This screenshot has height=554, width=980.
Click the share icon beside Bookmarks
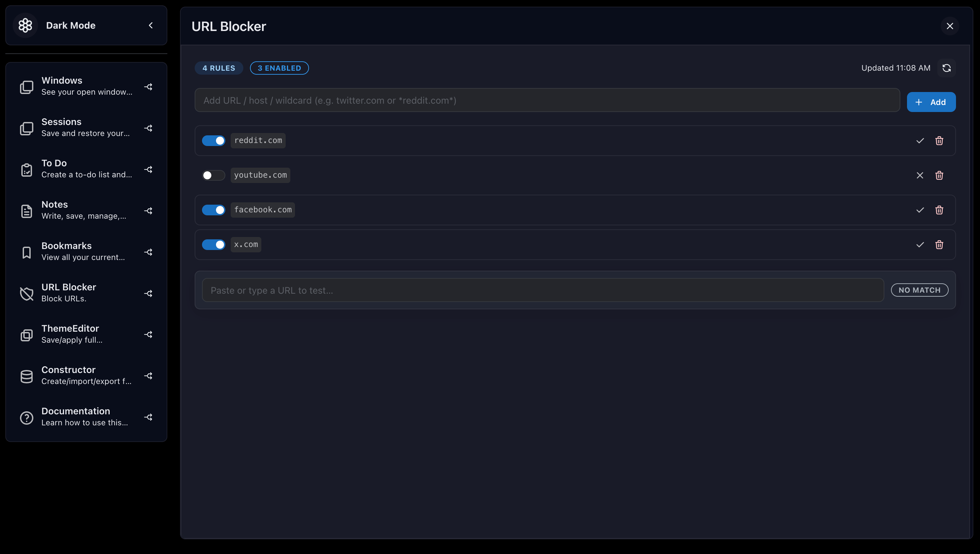(148, 252)
